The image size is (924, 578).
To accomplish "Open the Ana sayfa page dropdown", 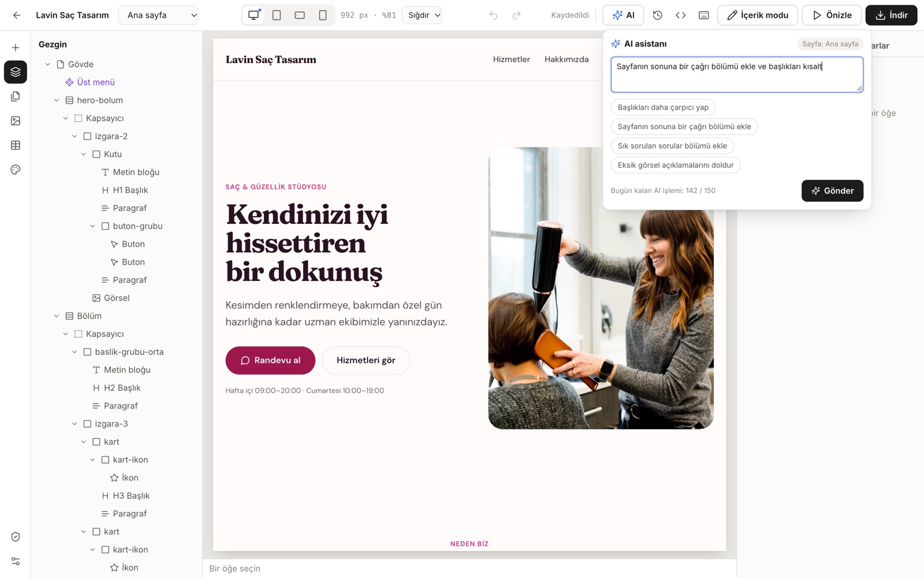I will click(158, 15).
